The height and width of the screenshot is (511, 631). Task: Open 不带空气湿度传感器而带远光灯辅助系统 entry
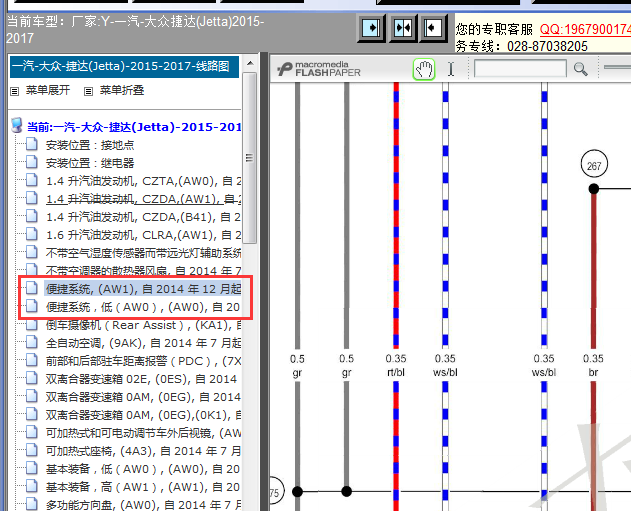tap(143, 253)
